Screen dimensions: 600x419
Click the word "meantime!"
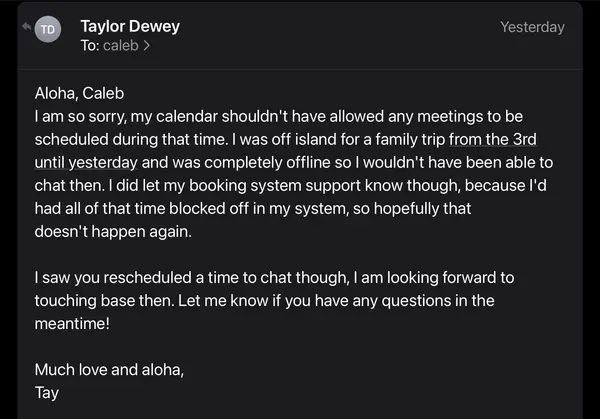pos(72,324)
